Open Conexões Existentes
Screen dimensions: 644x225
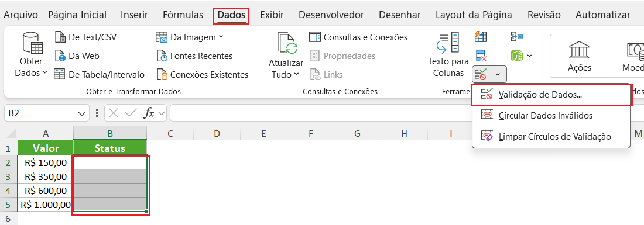coord(203,75)
